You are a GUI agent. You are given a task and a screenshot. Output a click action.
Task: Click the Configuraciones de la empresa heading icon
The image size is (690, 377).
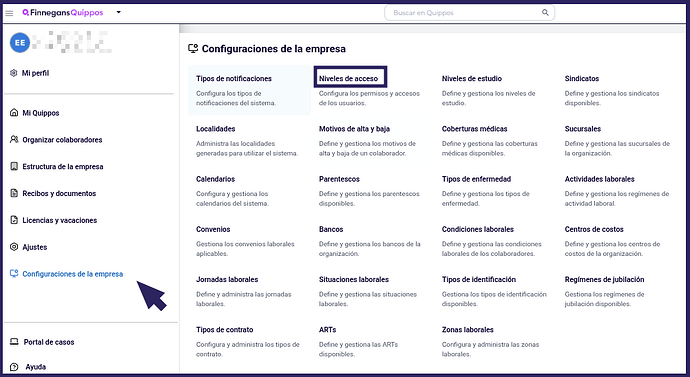[193, 49]
